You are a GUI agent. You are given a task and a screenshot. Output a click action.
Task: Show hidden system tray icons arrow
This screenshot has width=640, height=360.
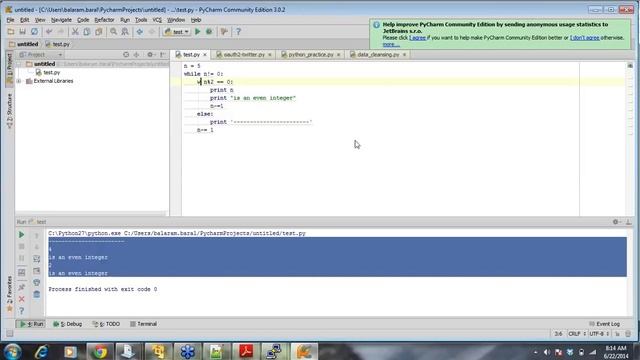coord(535,352)
